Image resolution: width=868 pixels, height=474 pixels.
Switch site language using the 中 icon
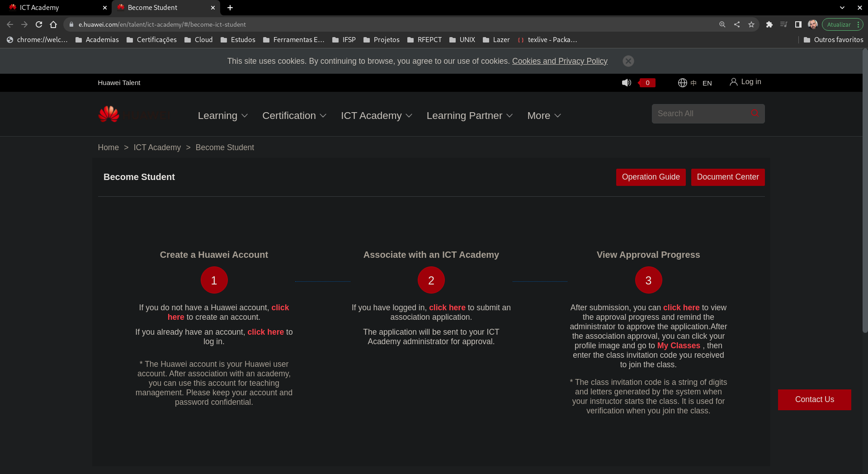click(694, 83)
